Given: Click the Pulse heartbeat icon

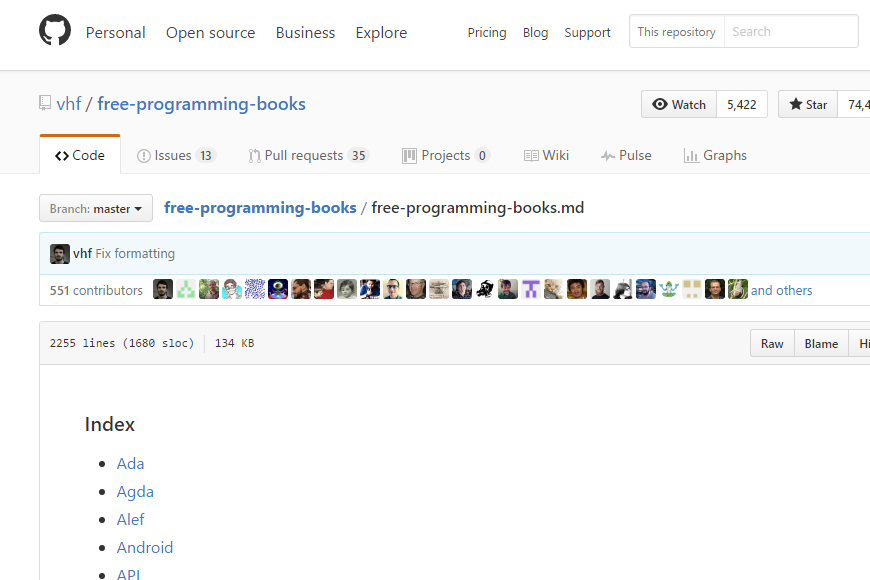Looking at the screenshot, I should click(608, 156).
